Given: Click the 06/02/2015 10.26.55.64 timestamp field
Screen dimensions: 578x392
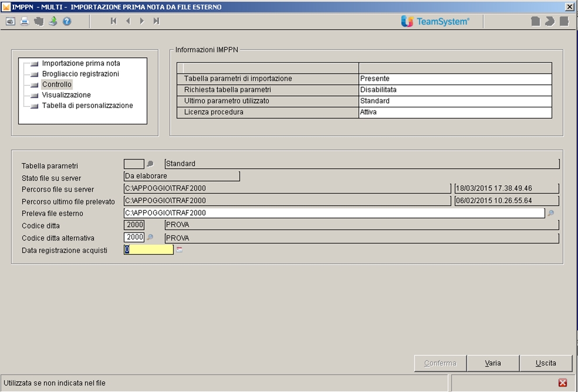Looking at the screenshot, I should tap(507, 201).
